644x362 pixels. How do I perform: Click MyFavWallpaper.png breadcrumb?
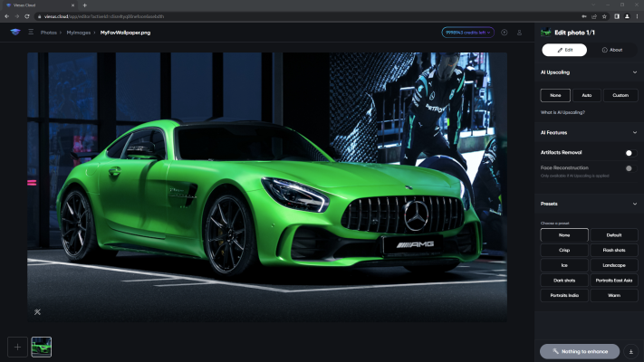click(125, 33)
